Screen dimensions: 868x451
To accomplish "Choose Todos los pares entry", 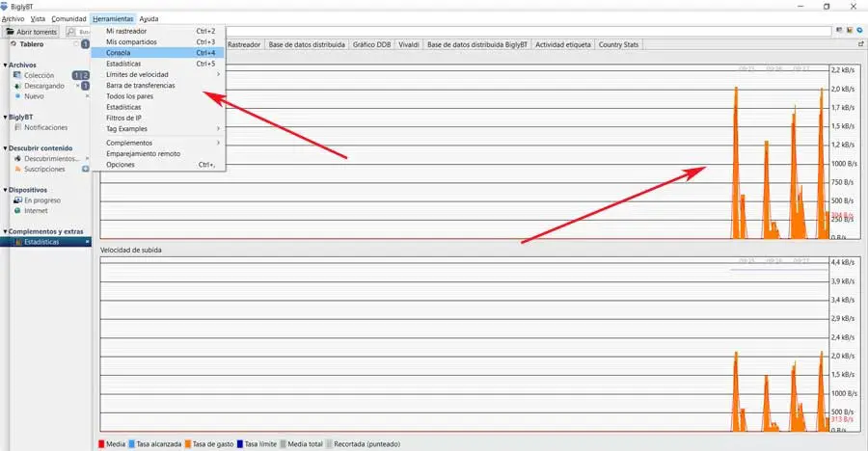I will coord(158,96).
